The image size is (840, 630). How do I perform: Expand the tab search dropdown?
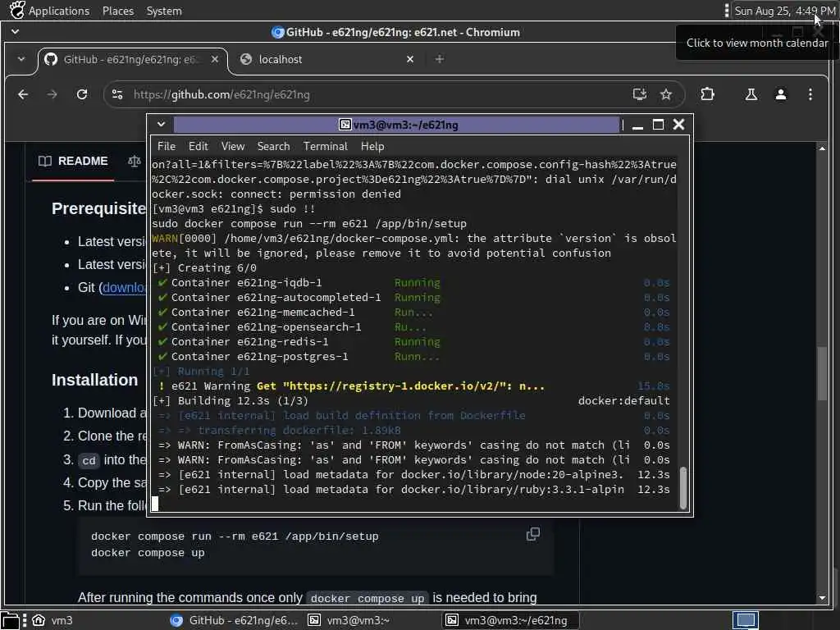coord(21,59)
